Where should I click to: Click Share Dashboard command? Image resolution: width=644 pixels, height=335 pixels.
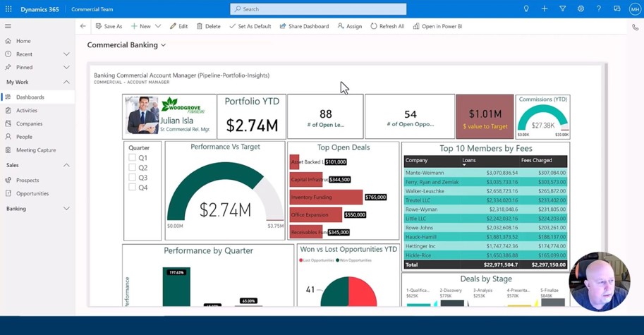click(304, 26)
